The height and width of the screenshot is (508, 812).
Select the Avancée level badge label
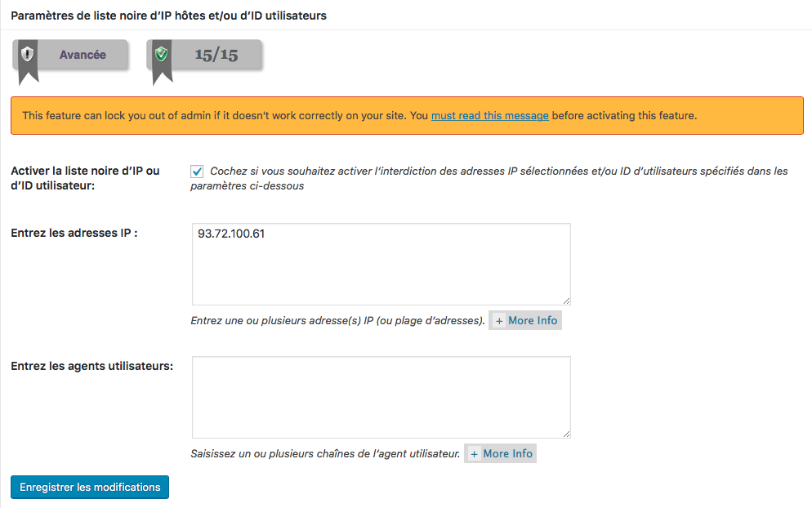[83, 55]
